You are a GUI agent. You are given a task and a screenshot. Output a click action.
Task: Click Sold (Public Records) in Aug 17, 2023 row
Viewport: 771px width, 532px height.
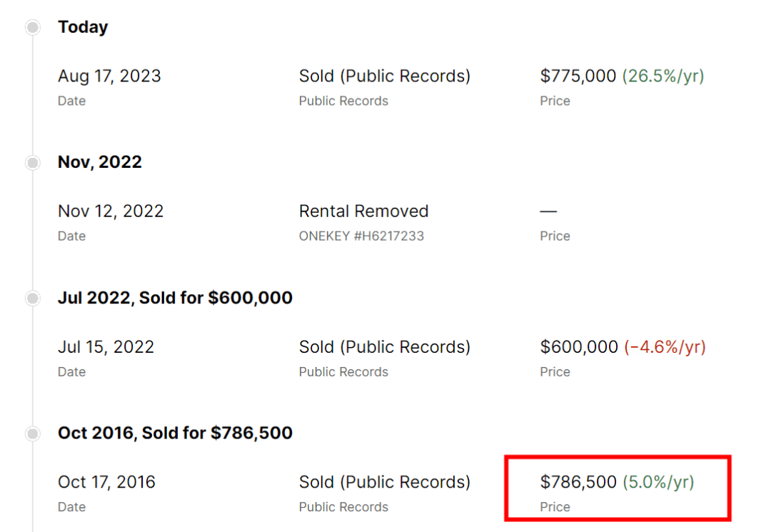(384, 76)
